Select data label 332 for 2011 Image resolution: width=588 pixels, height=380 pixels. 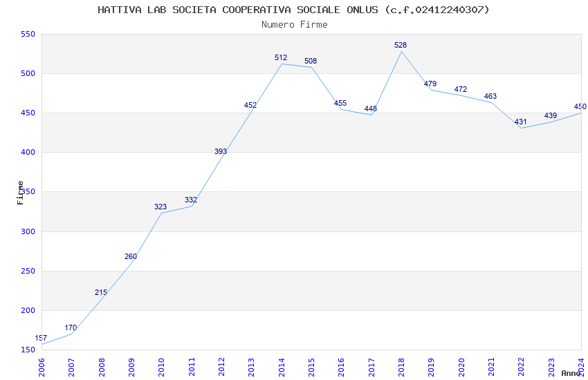[191, 200]
